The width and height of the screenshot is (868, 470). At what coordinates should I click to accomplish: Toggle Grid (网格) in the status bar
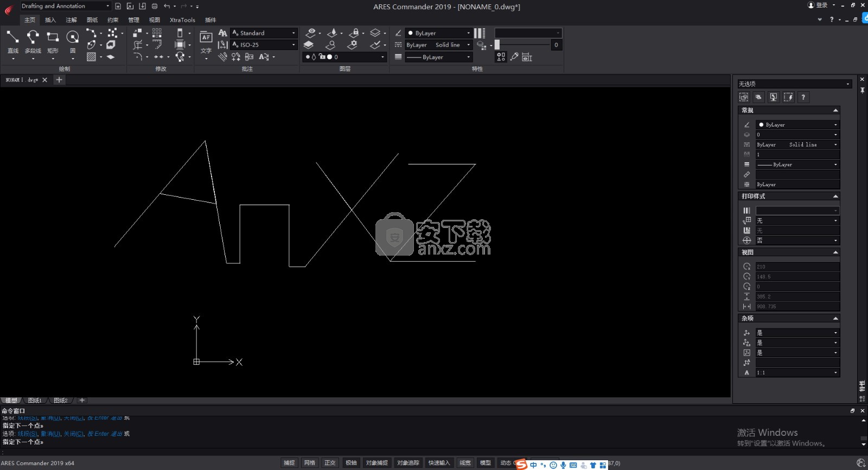(x=310, y=463)
